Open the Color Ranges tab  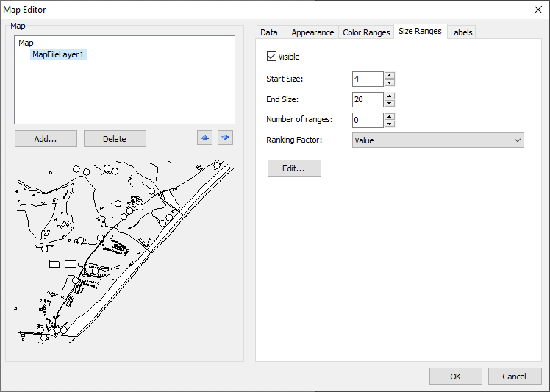[x=366, y=32]
